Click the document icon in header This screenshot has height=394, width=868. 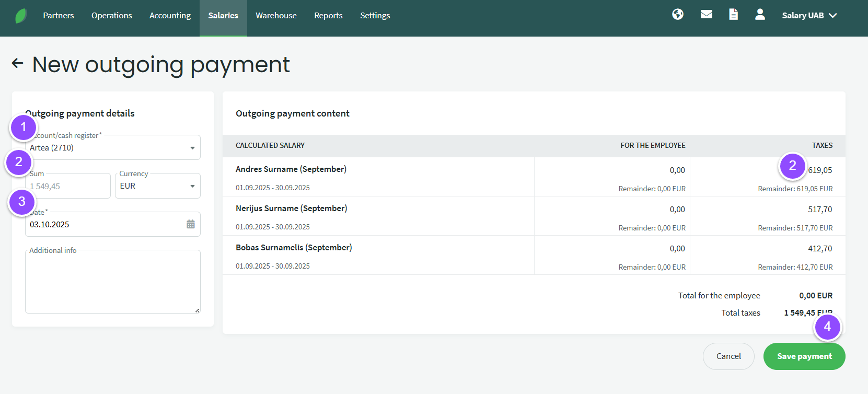[734, 15]
